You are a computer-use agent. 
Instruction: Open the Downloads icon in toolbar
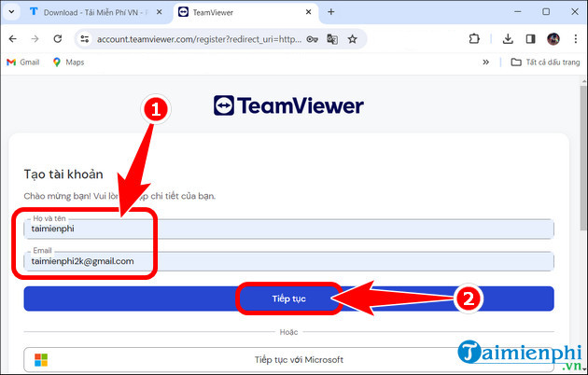coord(508,38)
